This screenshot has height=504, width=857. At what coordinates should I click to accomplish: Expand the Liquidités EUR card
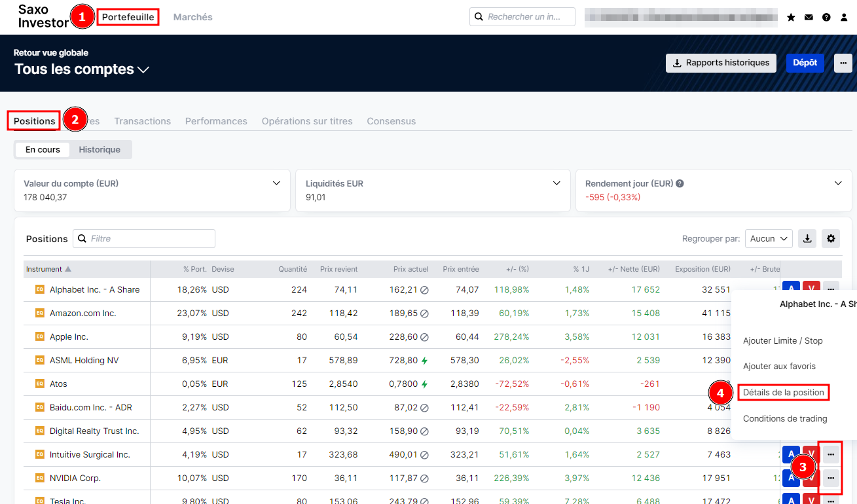click(556, 183)
